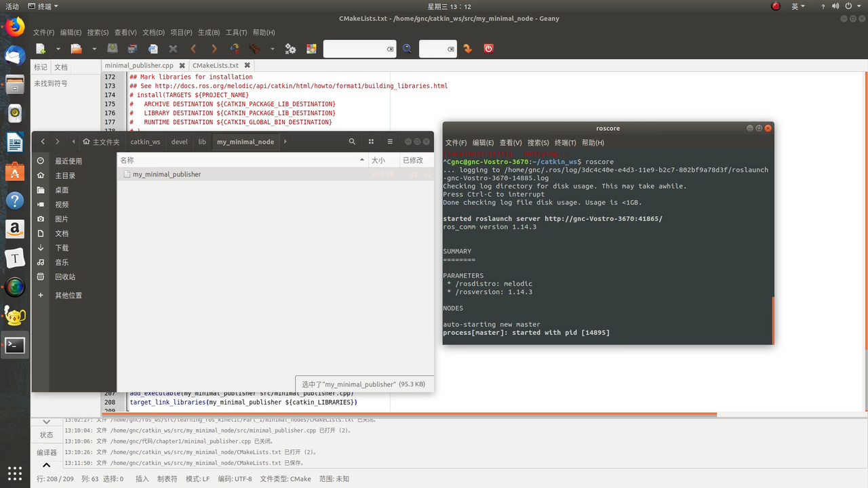Click the save all files toolbar icon
Viewport: 868px width, 488px height.
point(132,49)
